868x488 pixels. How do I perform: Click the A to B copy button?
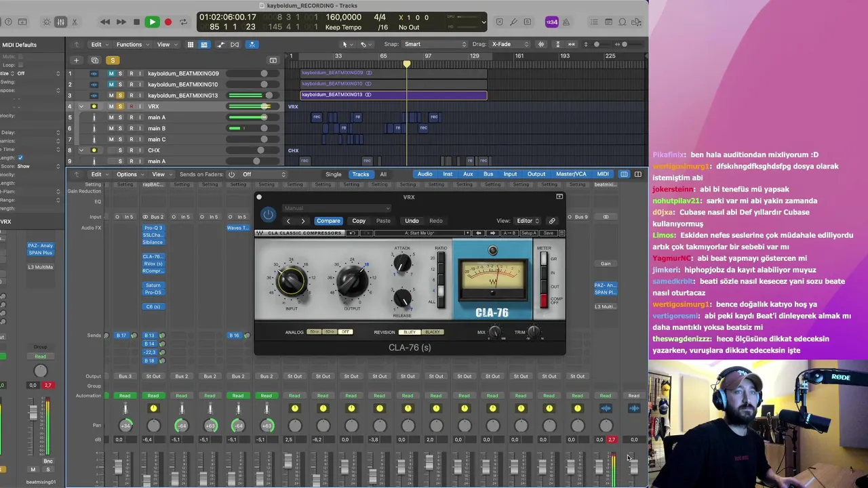509,233
